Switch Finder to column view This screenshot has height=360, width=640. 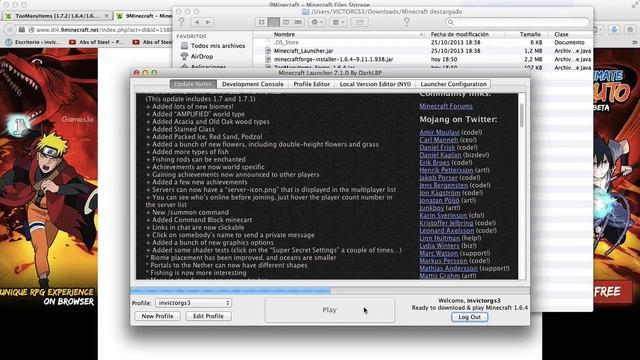286,22
